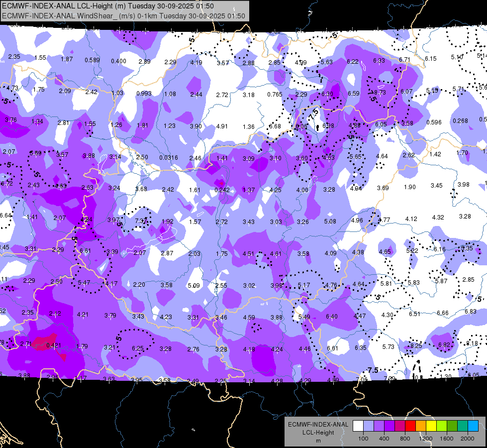
Task: Click the shear value '4.19'
Action: [x=196, y=63]
